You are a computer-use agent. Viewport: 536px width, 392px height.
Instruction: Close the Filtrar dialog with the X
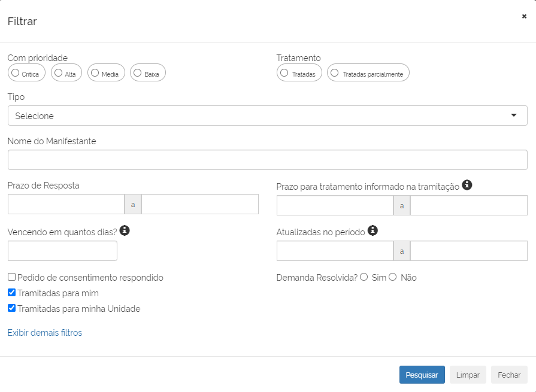pyautogui.click(x=524, y=17)
